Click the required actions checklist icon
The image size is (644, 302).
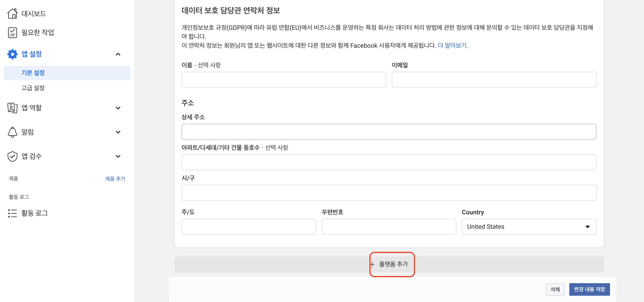click(12, 32)
